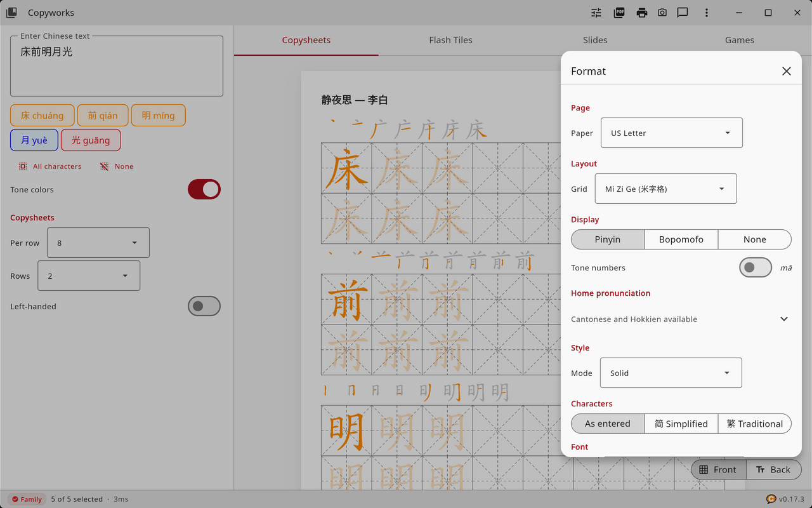Image resolution: width=812 pixels, height=508 pixels.
Task: Open the feedback speech bubble icon
Action: point(683,13)
